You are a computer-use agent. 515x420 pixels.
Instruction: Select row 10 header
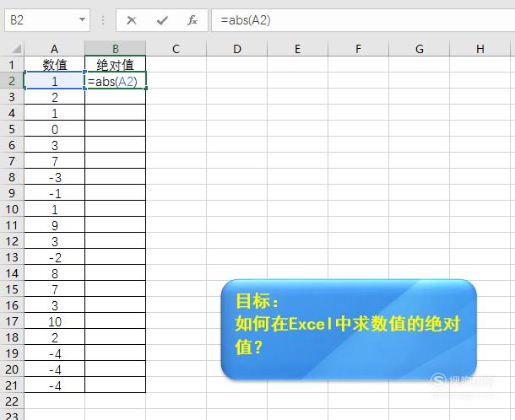12,208
